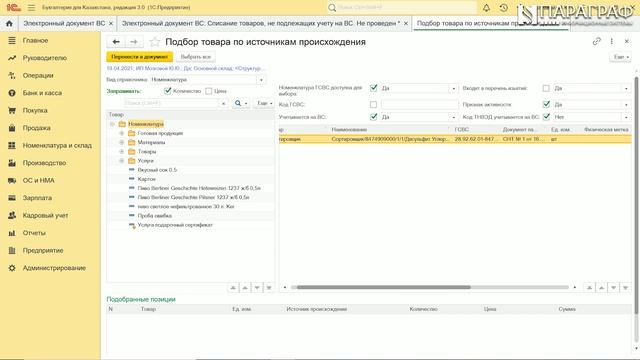Copy link to this form icon
Screen dimensions: 640x360
(597, 41)
